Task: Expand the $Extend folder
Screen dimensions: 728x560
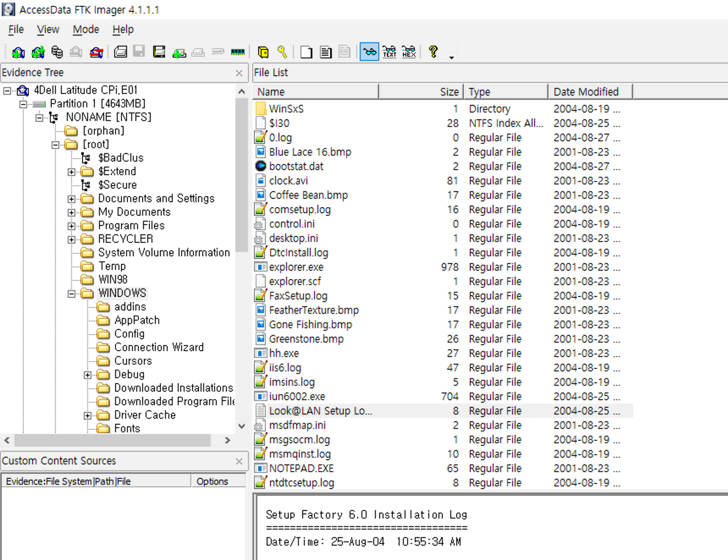Action: tap(72, 172)
